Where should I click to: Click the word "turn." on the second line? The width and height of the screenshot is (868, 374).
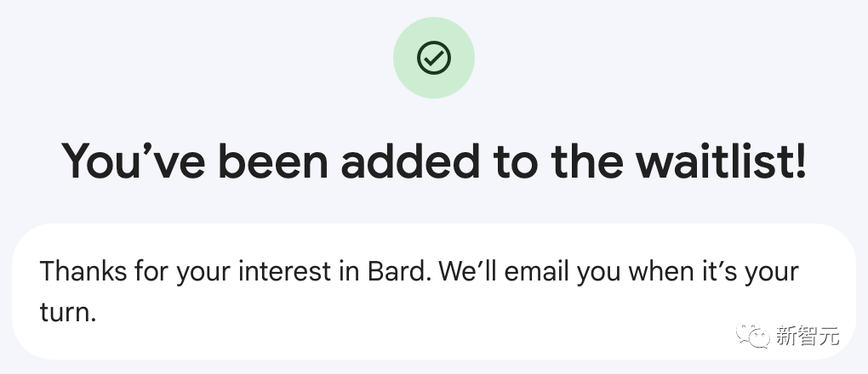[x=68, y=312]
